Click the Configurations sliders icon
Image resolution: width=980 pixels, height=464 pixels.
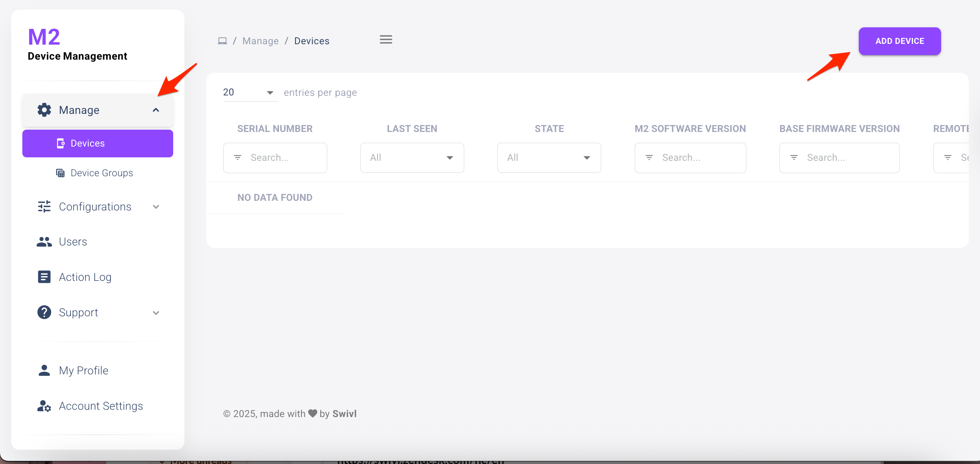pos(44,207)
